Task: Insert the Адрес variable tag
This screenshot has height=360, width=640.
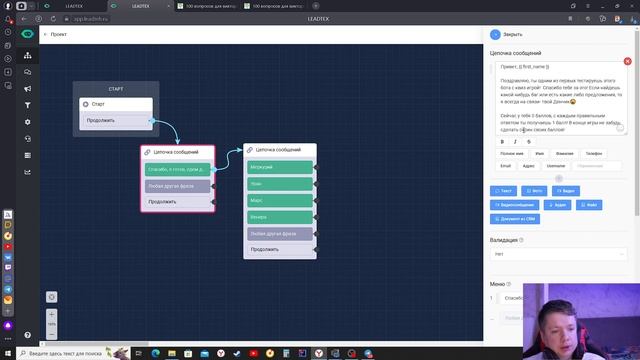Action: 529,166
